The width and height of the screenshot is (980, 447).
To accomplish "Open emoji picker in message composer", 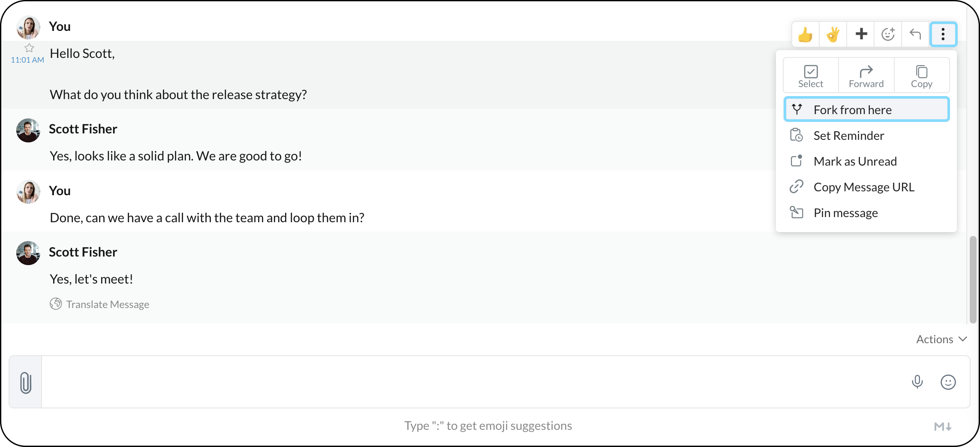I will coord(948,382).
